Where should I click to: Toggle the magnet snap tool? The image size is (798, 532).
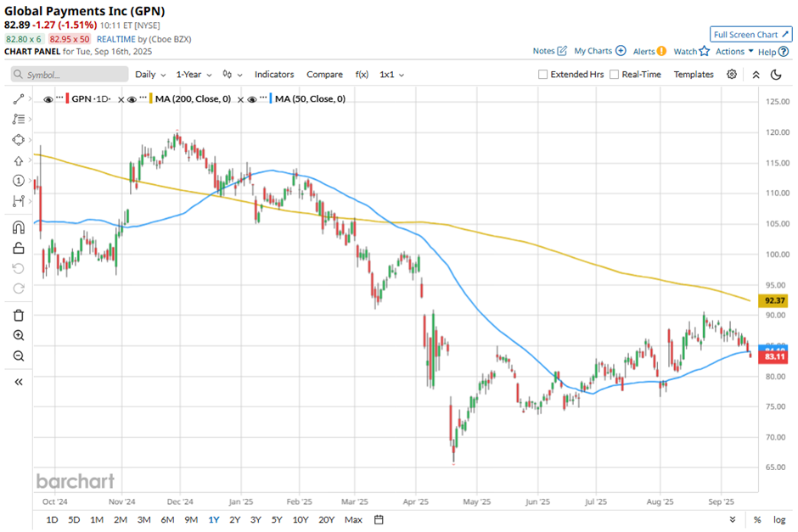19,227
